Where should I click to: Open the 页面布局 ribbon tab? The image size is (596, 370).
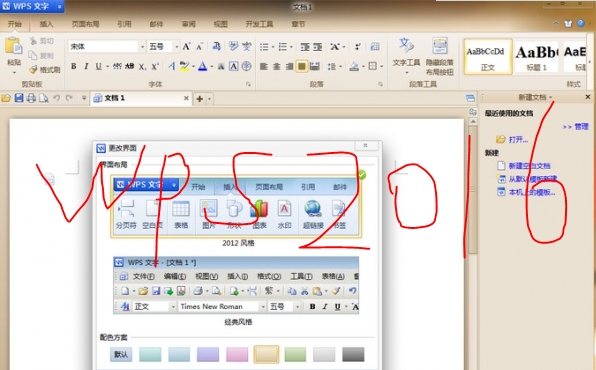pyautogui.click(x=86, y=24)
